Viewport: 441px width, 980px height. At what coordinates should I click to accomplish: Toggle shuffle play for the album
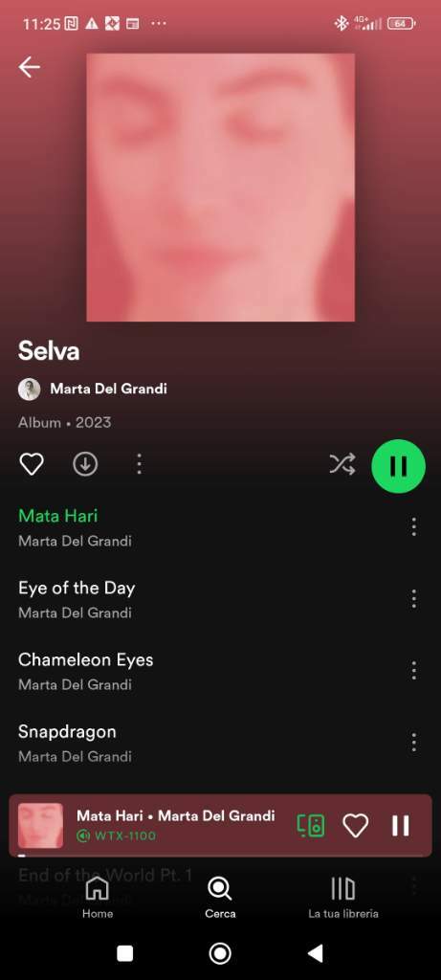coord(342,464)
